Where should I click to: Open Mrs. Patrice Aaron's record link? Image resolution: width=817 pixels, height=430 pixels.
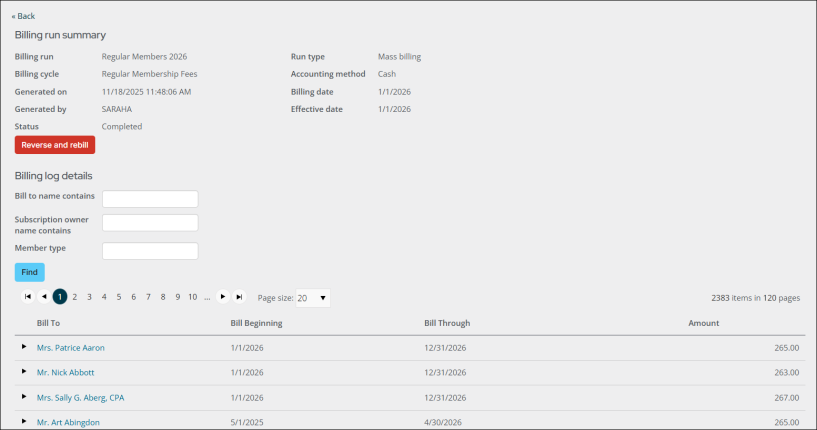pos(70,348)
